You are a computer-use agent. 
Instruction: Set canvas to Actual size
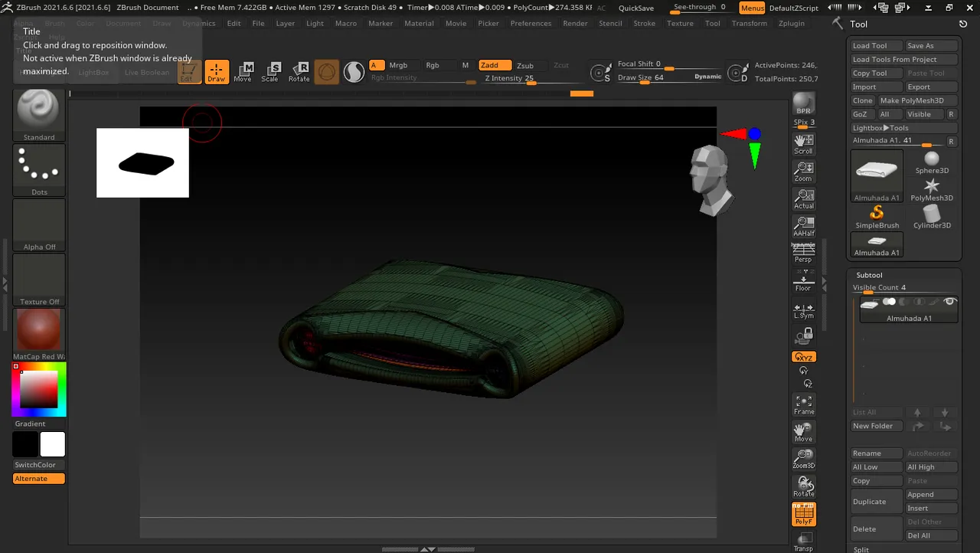click(803, 198)
